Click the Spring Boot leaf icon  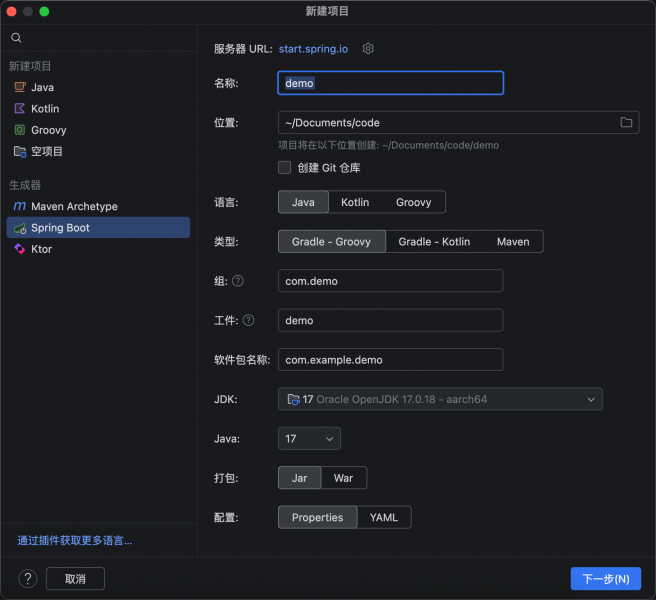[x=20, y=228]
